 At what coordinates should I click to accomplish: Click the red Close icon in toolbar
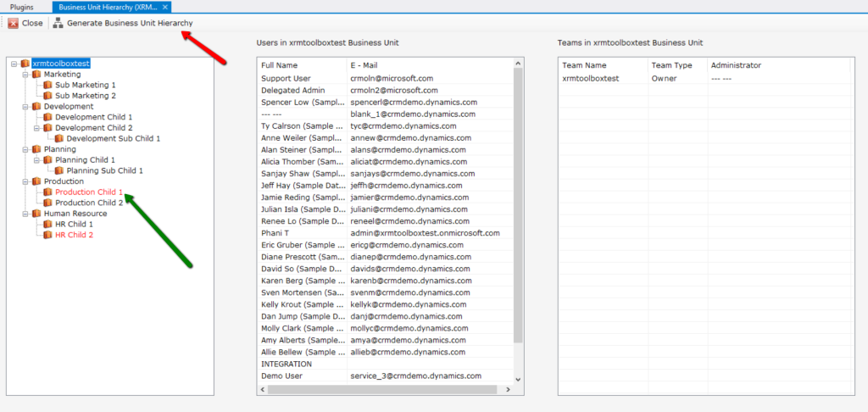(x=13, y=23)
